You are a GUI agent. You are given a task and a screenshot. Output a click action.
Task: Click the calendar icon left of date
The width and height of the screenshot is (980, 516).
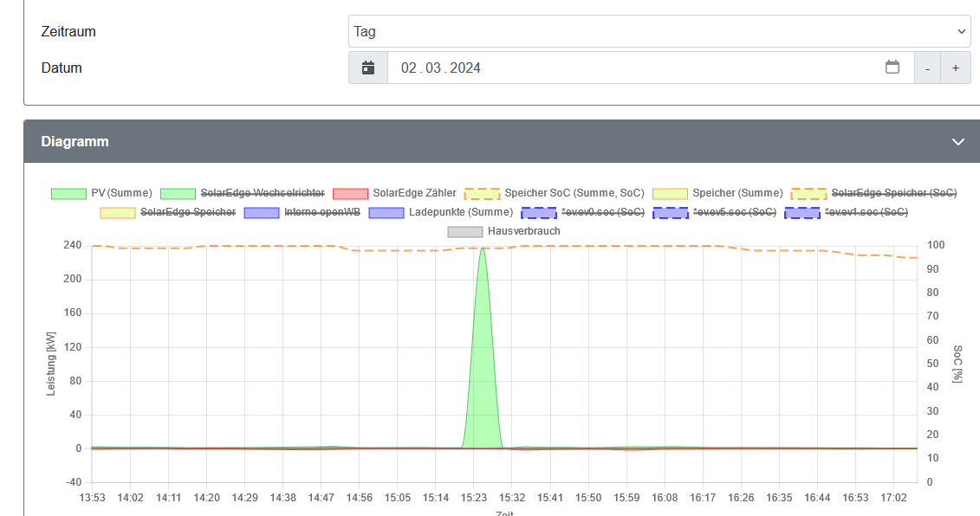368,68
